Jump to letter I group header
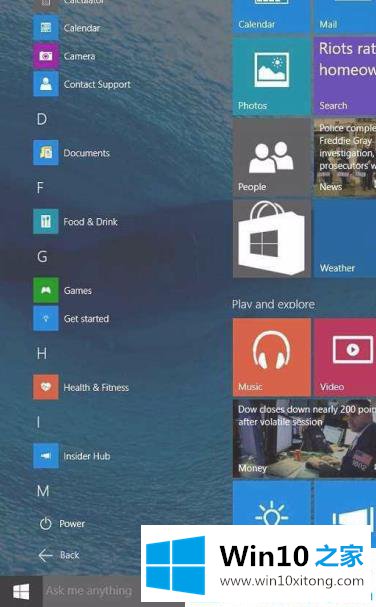 click(38, 422)
